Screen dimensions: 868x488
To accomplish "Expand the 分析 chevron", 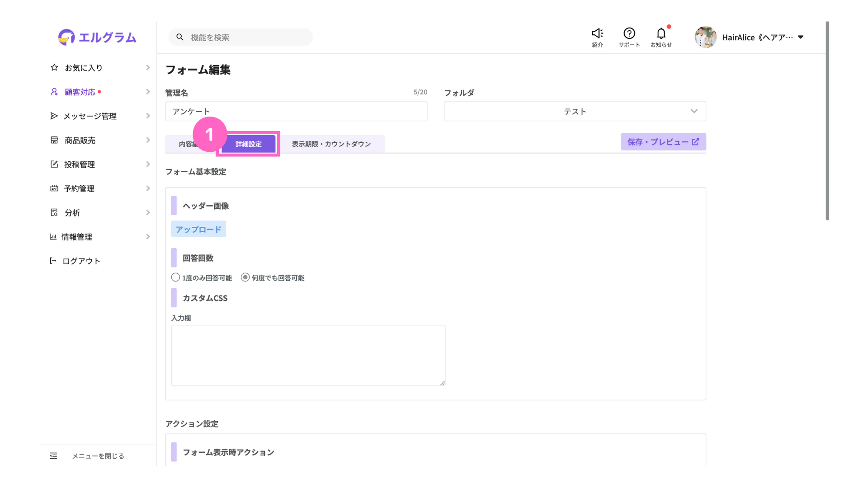I will (x=148, y=212).
